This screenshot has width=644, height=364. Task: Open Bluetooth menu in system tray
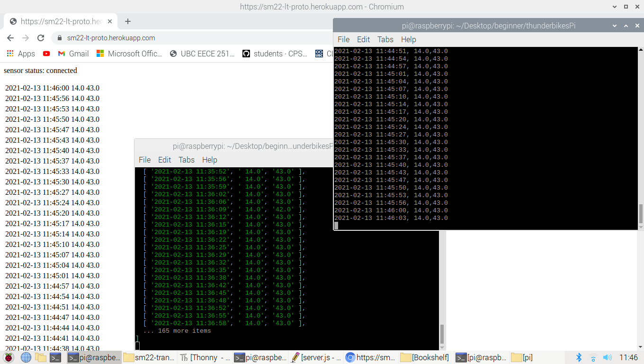pyautogui.click(x=578, y=357)
